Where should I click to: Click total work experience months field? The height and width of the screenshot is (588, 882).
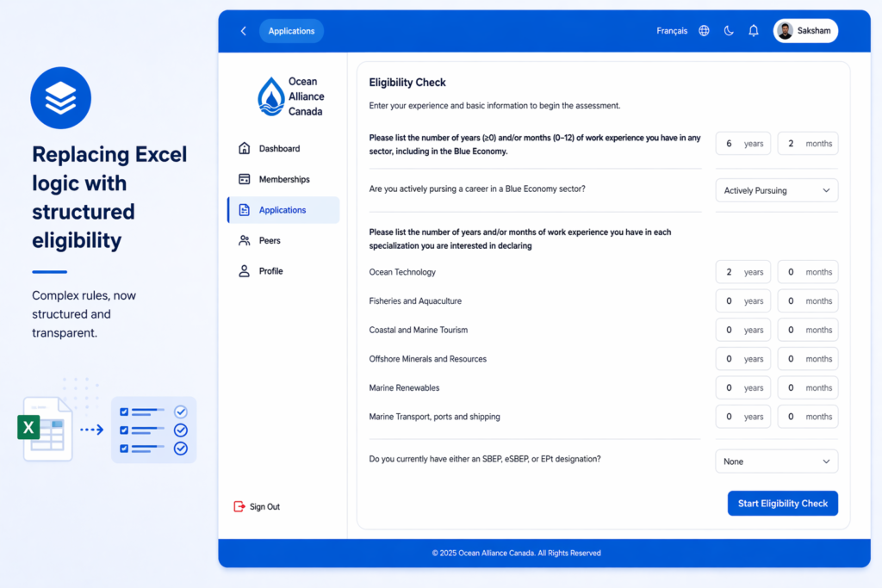pos(807,144)
